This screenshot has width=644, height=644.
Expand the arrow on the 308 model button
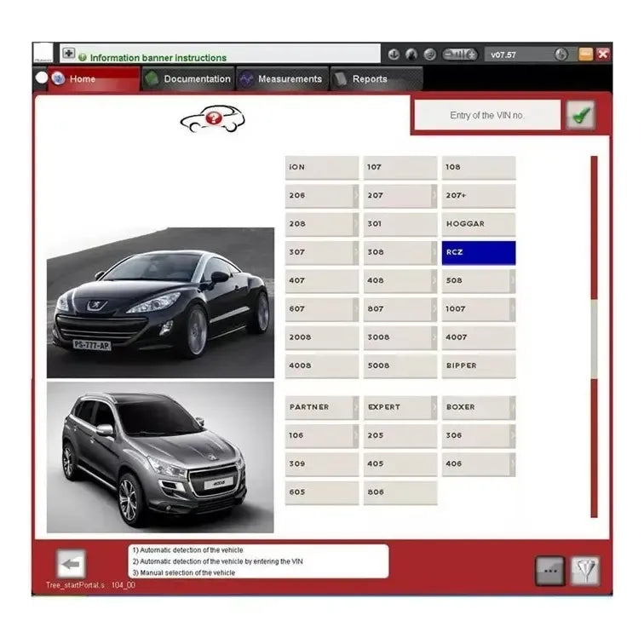click(434, 252)
